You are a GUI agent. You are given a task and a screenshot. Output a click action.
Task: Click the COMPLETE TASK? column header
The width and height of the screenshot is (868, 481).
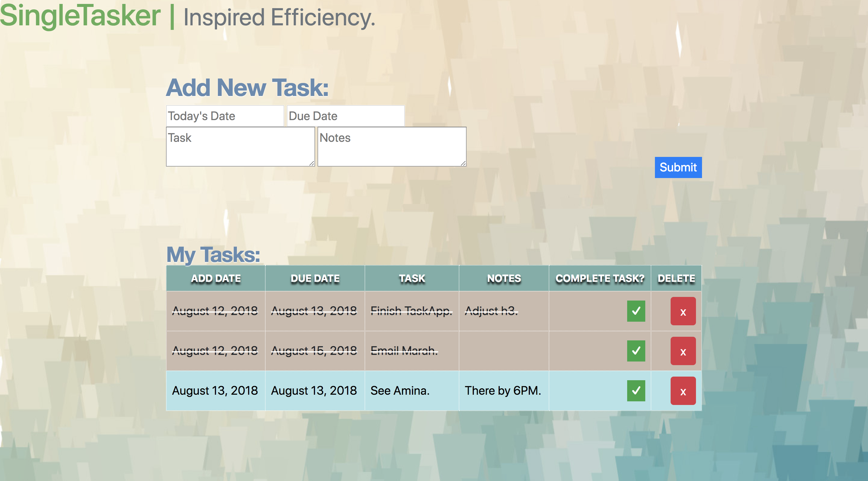(x=600, y=278)
